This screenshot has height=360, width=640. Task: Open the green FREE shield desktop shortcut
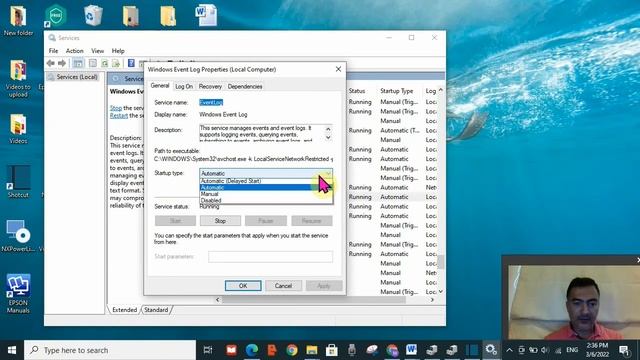click(55, 16)
